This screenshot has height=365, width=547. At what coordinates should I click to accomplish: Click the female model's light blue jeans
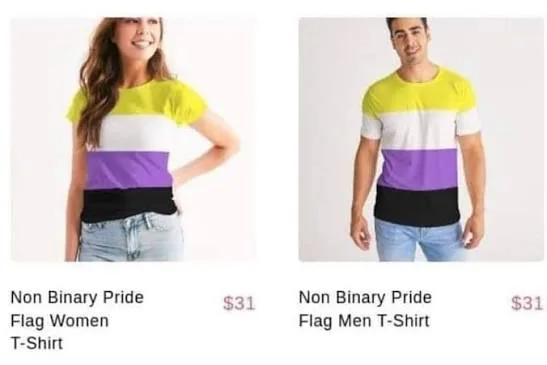click(132, 237)
